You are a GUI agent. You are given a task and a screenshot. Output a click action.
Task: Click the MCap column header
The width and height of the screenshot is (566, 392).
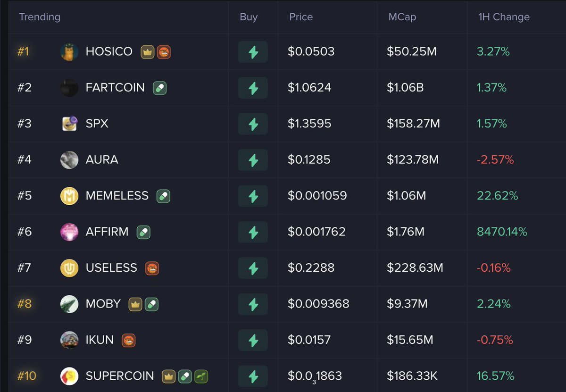(402, 17)
